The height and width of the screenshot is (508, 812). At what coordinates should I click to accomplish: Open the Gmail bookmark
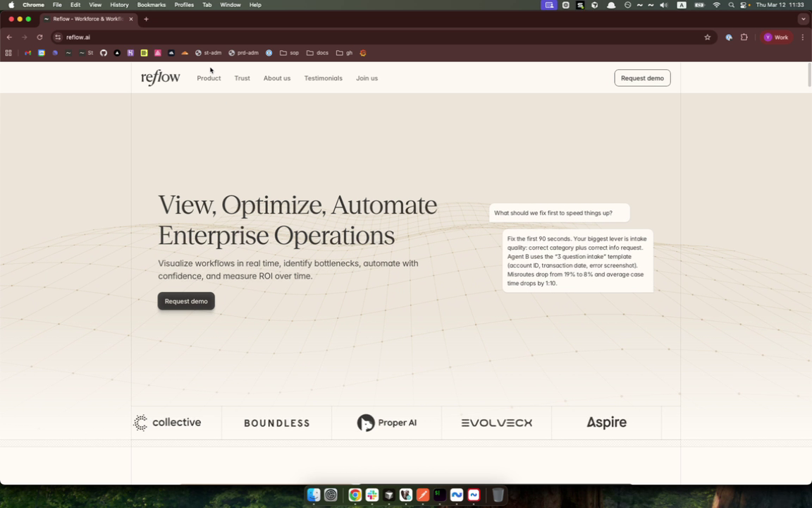pyautogui.click(x=28, y=53)
